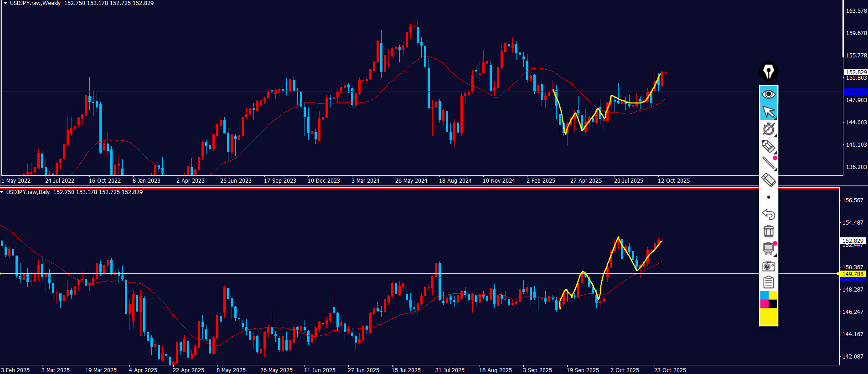Select the pencil drawing tool
The image size is (868, 374).
[768, 146]
